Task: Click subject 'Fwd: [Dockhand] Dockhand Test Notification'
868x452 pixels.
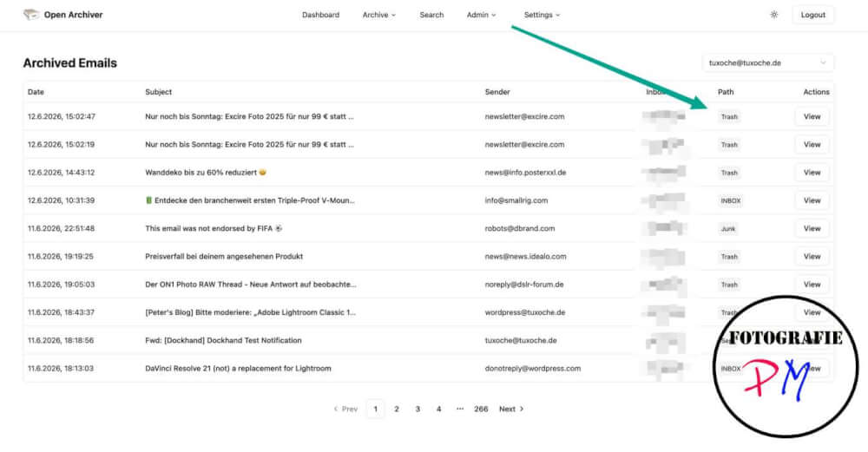Action: (223, 340)
